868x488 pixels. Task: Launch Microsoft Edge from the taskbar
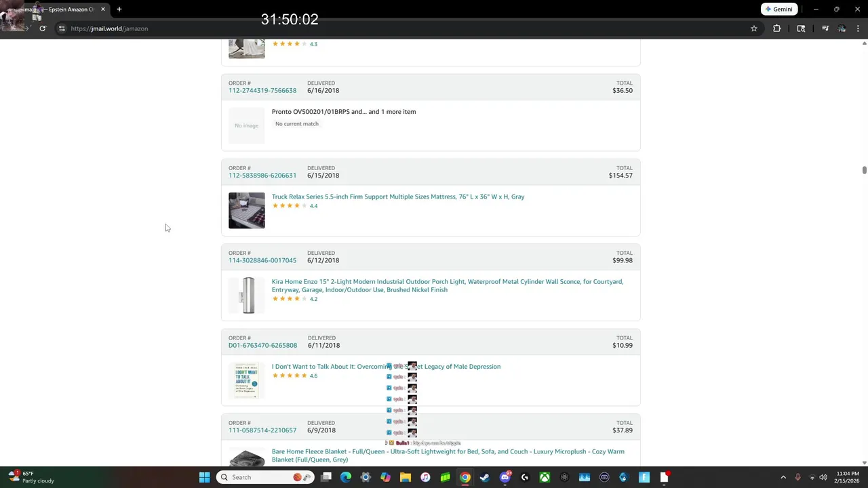[346, 477]
